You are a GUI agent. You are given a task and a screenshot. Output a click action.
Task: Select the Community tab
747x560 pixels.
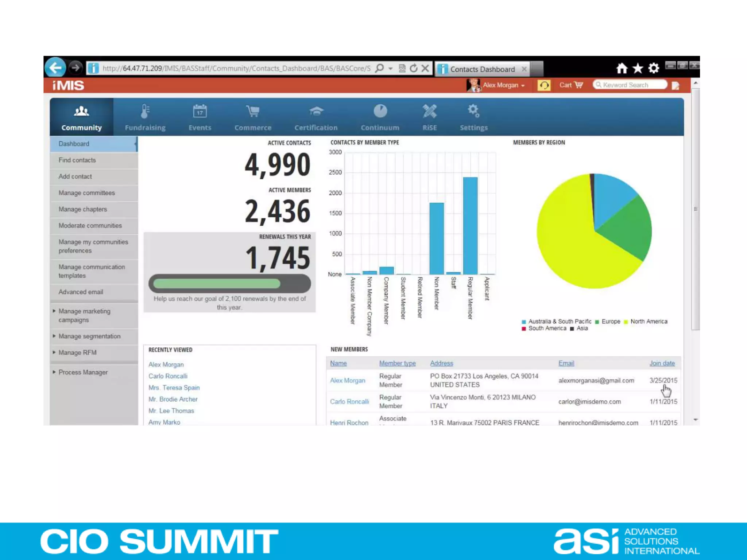pos(81,117)
